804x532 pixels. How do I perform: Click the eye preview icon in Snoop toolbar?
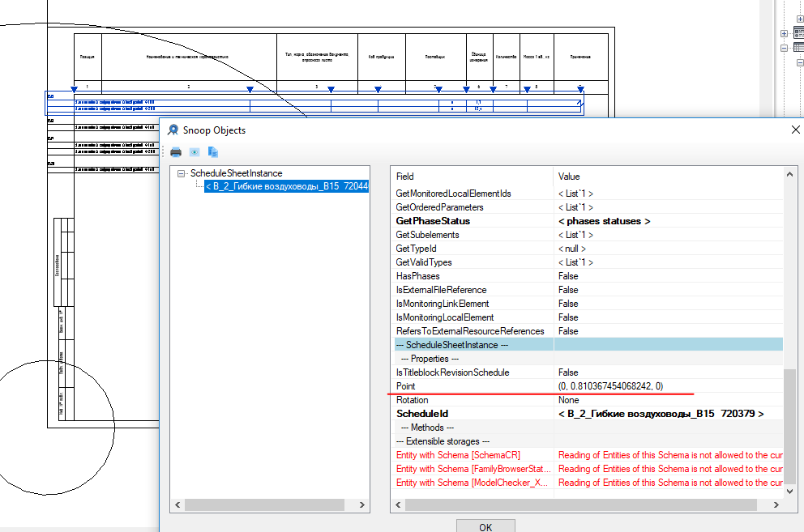click(195, 152)
